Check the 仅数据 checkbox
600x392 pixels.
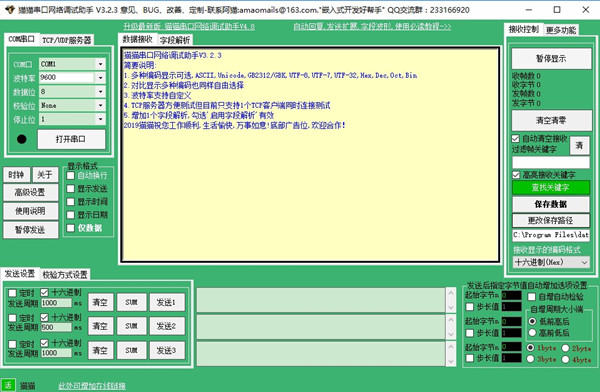70,228
